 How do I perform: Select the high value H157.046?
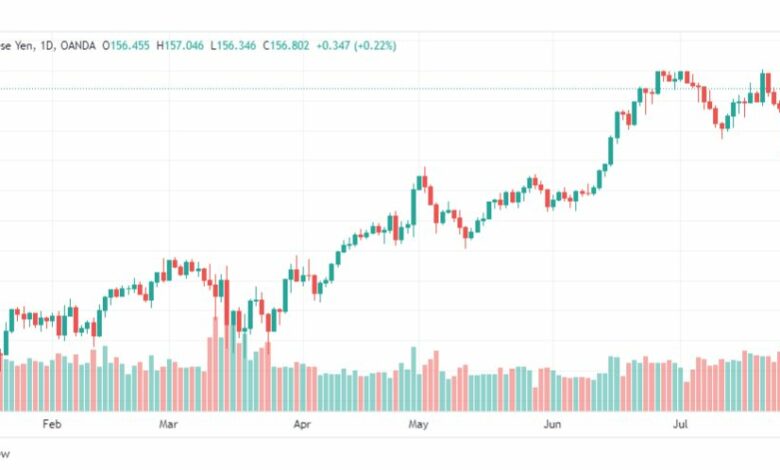point(180,46)
